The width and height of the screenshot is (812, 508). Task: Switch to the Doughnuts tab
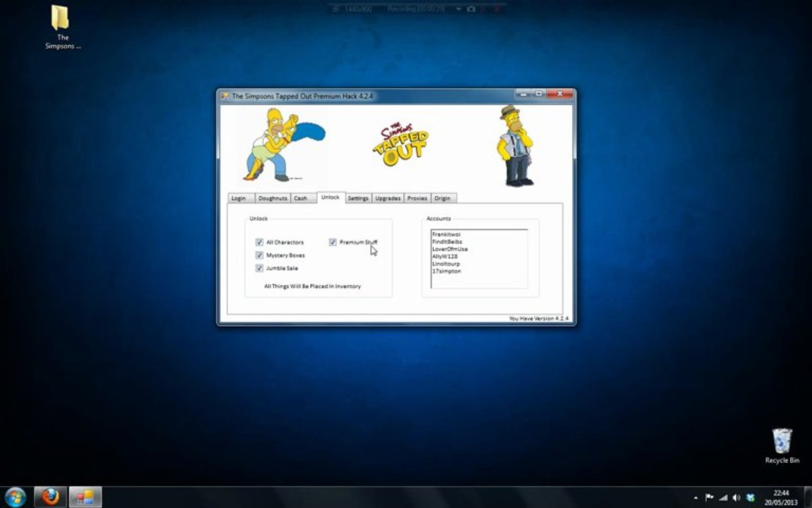pos(272,198)
